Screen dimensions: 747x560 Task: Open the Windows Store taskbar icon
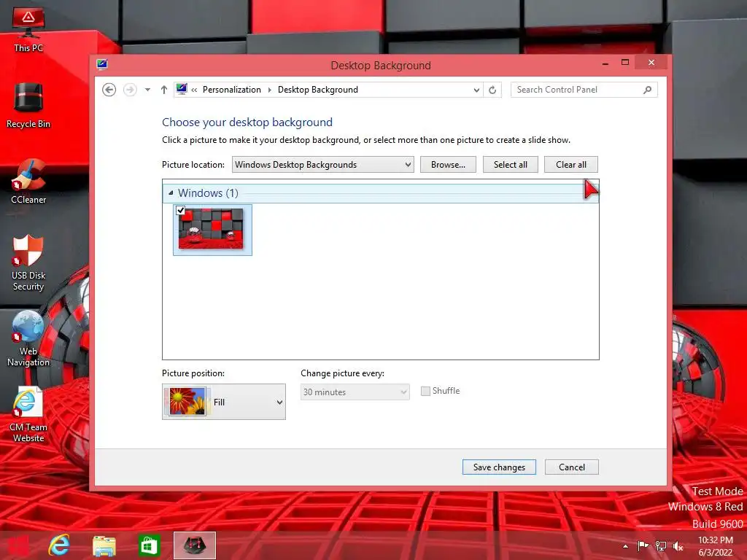click(x=149, y=545)
